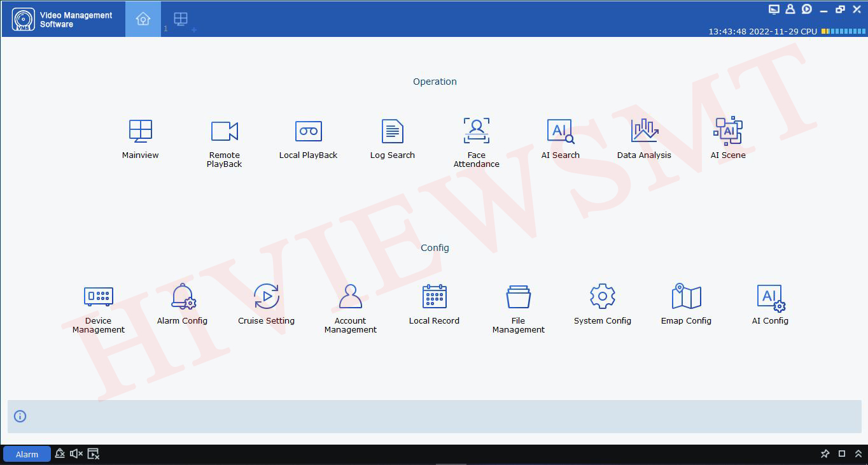Open the AI Search tool
The height and width of the screenshot is (465, 868).
560,131
